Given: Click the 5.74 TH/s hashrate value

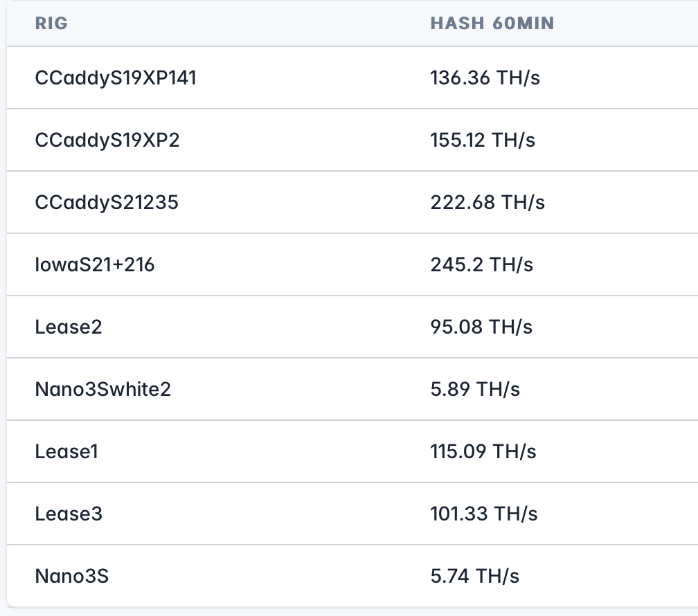Looking at the screenshot, I should coord(475,576).
